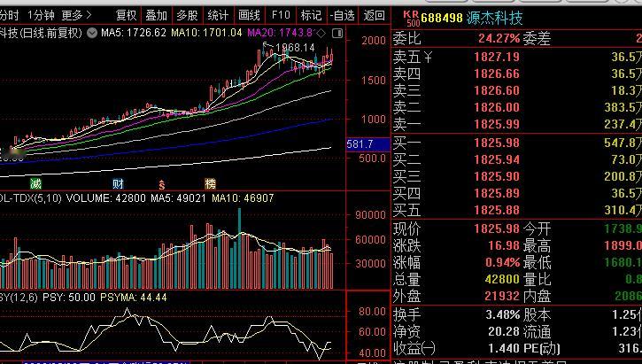Viewport: 642px width, 364px height.
Task: Select the 卖四 price 1826.66
Action: tap(497, 74)
